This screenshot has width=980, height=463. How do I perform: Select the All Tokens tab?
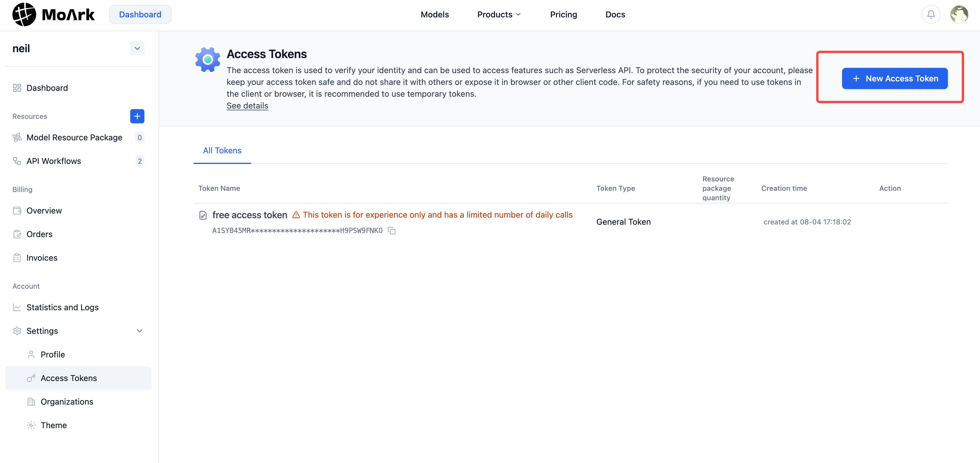(x=222, y=150)
